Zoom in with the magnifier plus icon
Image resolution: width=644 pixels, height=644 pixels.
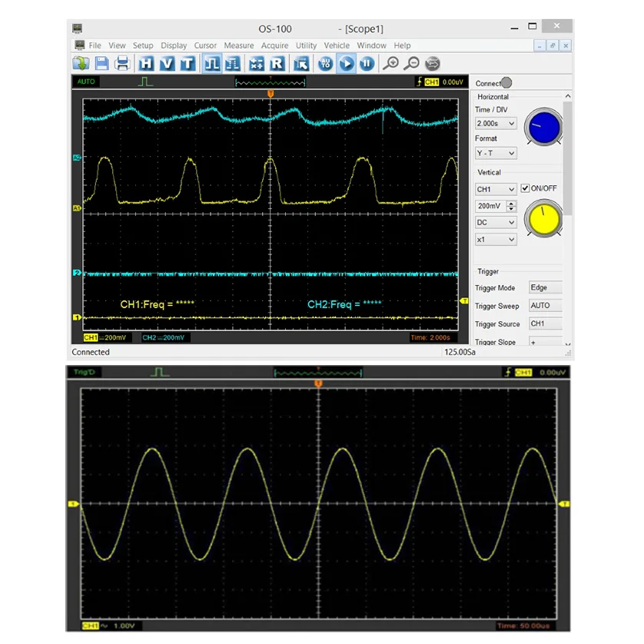[x=390, y=64]
